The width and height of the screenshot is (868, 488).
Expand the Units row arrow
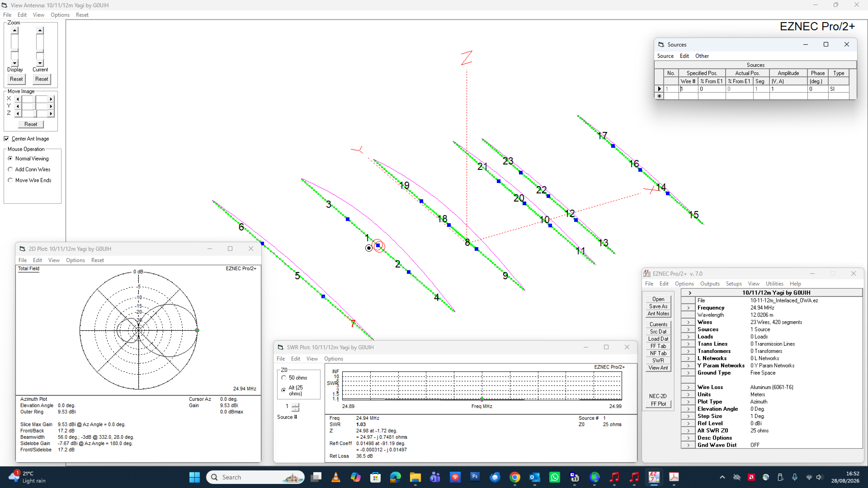[688, 394]
